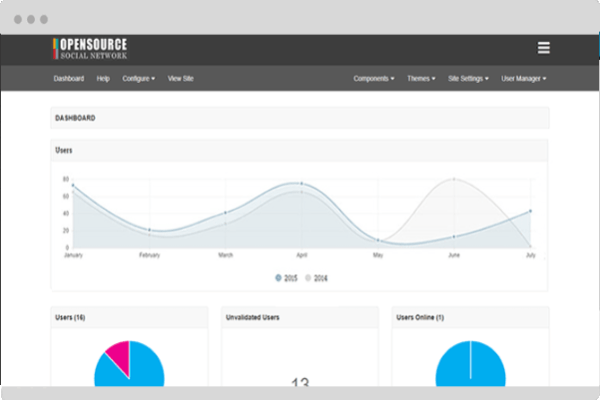Toggle the 2015 legend series
Viewport: 600px width, 400px height.
click(x=286, y=278)
